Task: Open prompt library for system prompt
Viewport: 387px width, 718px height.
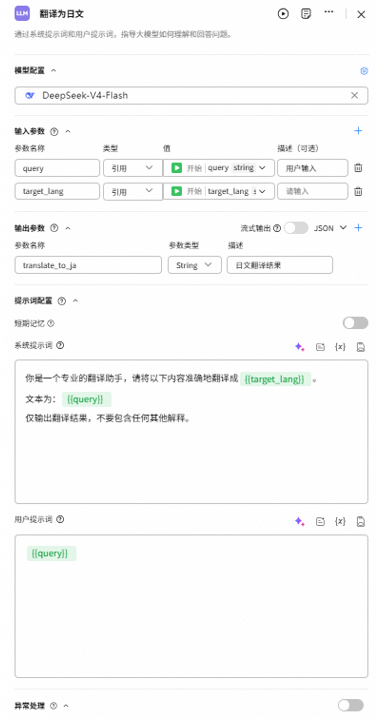Action: 320,347
